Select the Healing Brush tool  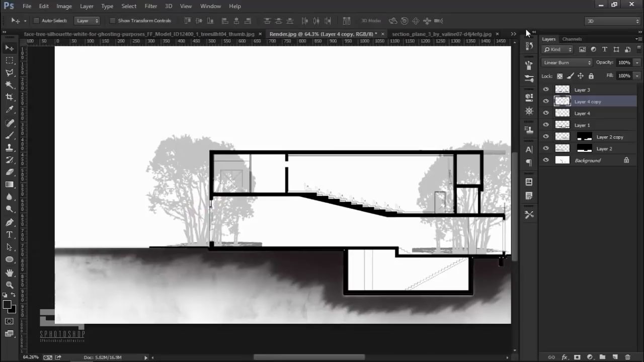pos(10,123)
